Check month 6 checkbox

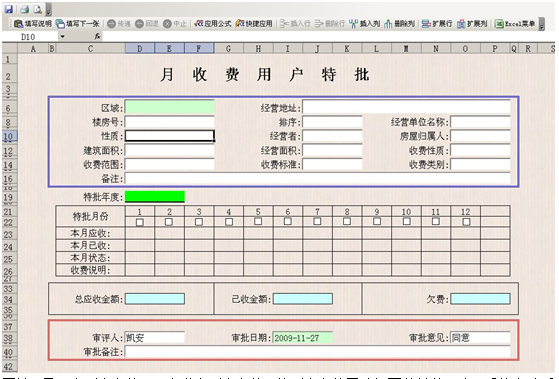[288, 221]
